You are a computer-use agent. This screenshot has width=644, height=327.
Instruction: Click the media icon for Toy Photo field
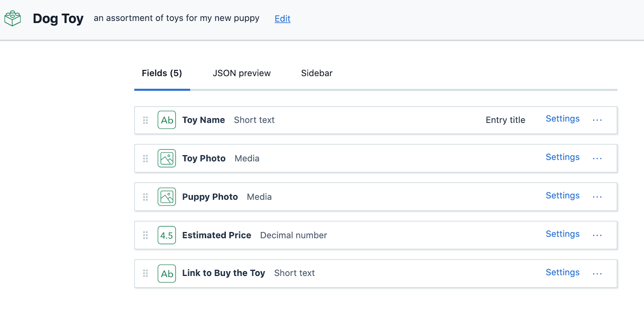pyautogui.click(x=167, y=158)
